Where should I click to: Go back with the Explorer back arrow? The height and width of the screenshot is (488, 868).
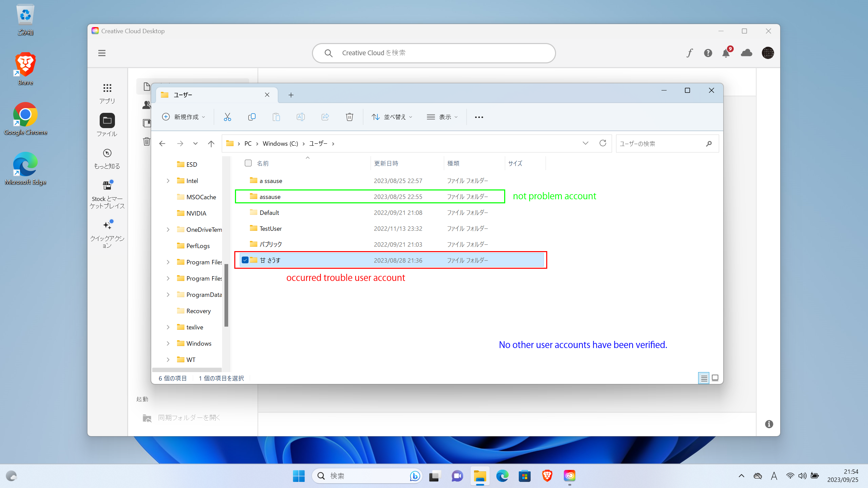(x=162, y=144)
